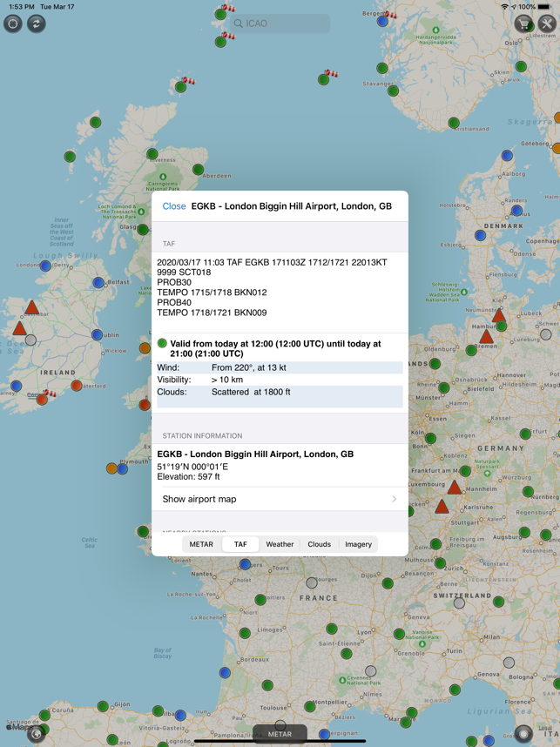Screen dimensions: 560x747
Task: Open the settings tools icon
Action: [x=547, y=24]
